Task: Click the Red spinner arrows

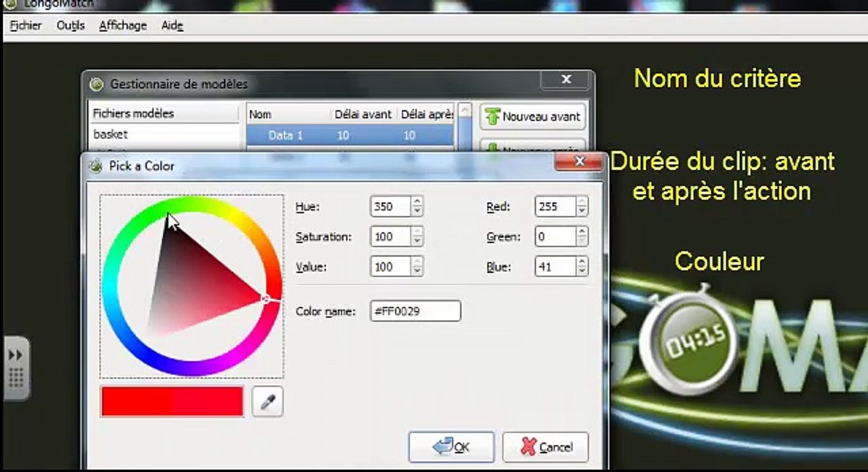Action: coord(582,206)
